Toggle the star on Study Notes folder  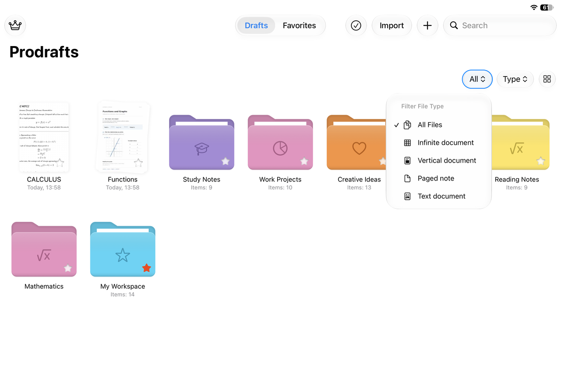(226, 162)
